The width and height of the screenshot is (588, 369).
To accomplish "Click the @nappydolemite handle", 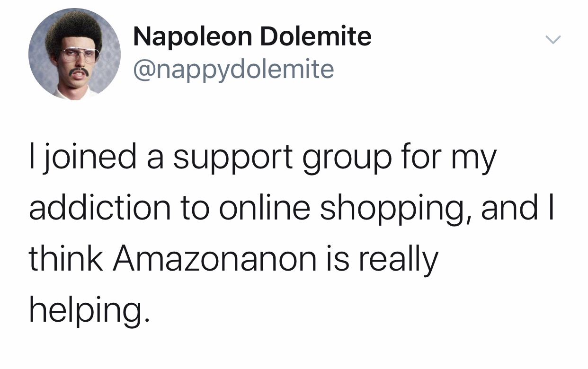I will (x=233, y=69).
